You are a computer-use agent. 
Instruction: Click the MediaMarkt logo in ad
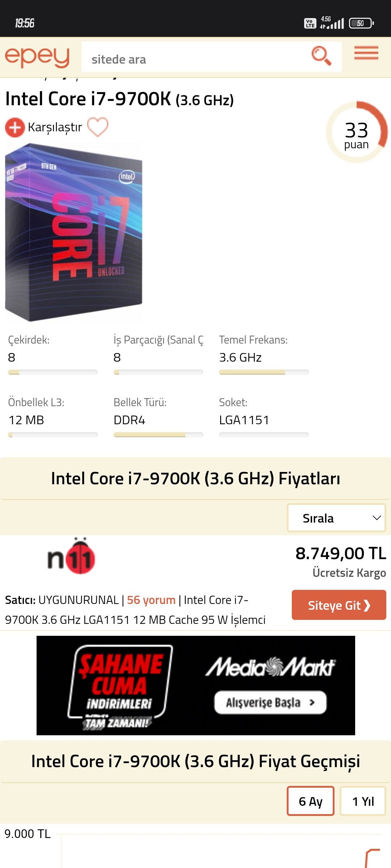coord(270,667)
